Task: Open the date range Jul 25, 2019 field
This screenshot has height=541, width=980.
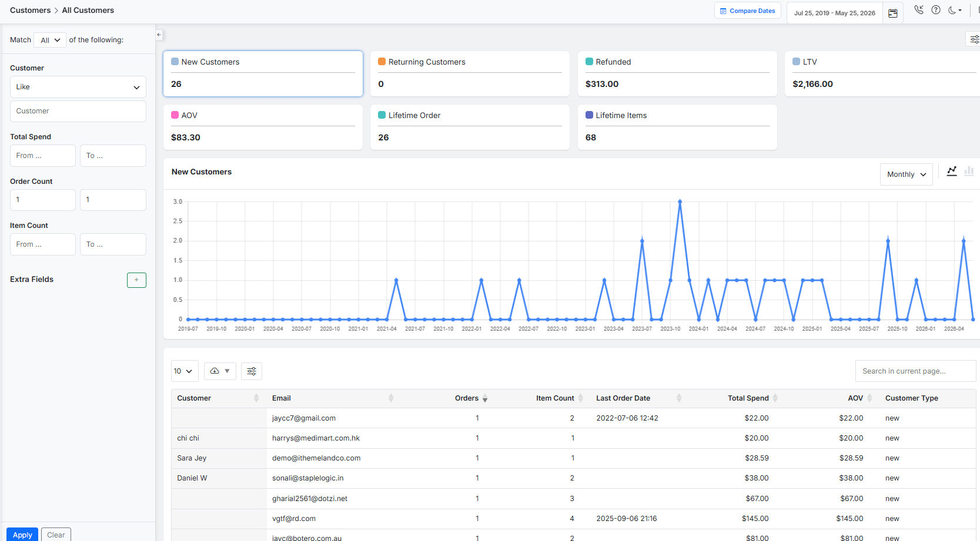Action: tap(834, 13)
